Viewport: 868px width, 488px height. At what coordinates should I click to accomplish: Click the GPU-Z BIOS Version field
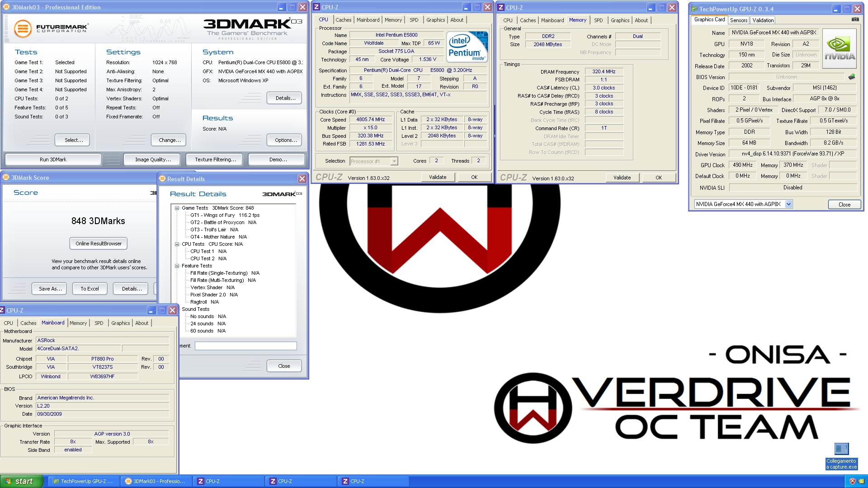[x=786, y=77]
